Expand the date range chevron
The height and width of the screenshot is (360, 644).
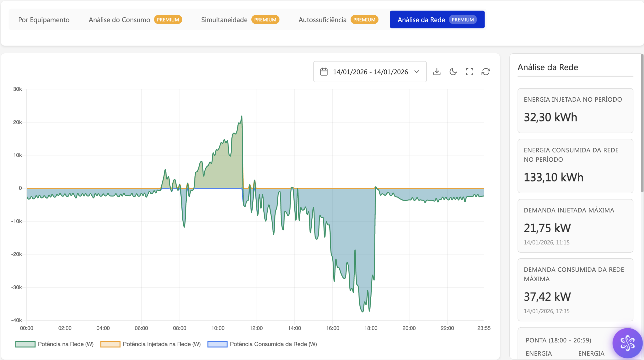pos(417,72)
